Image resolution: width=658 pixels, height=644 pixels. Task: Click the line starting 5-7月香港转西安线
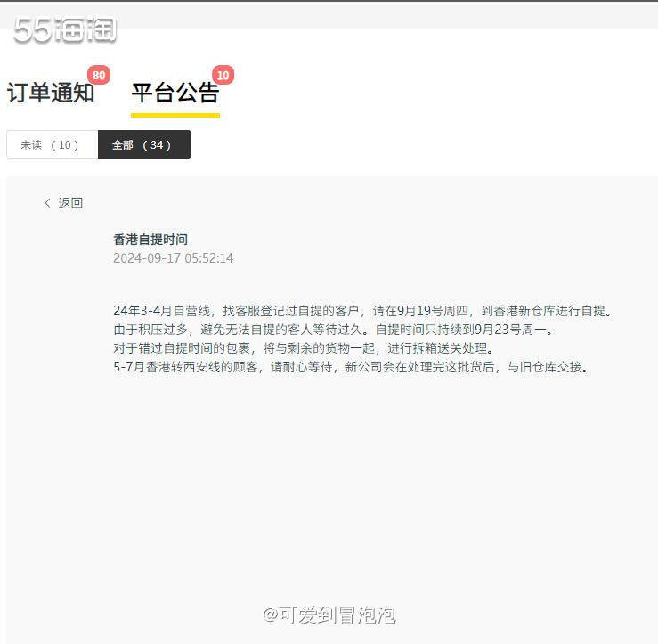click(x=352, y=367)
